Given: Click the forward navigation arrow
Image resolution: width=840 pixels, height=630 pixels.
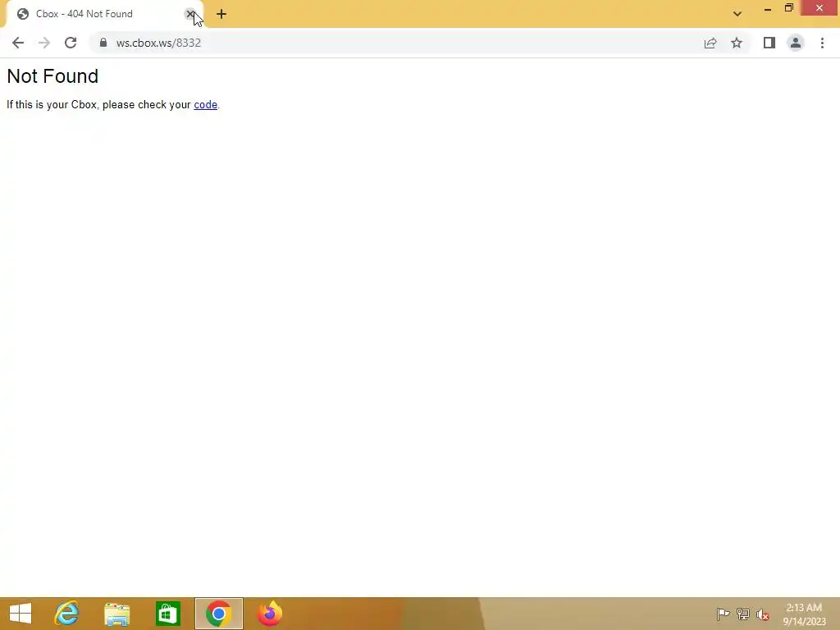Looking at the screenshot, I should pos(44,43).
